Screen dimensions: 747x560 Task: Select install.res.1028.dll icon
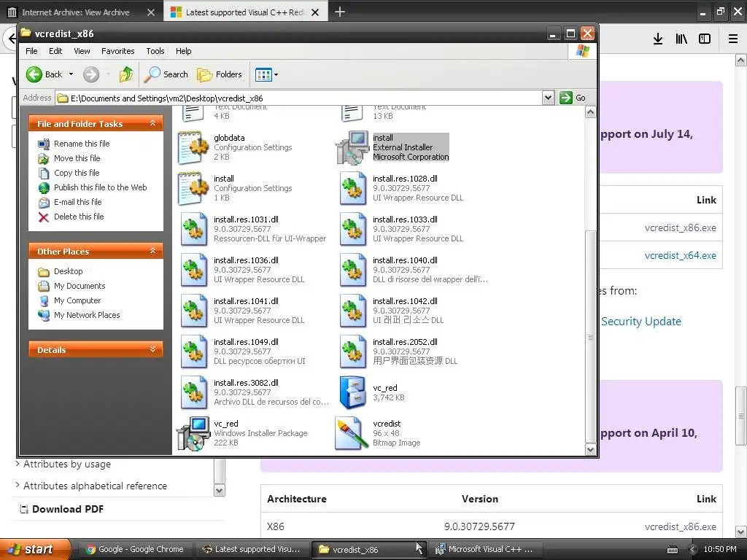click(352, 188)
